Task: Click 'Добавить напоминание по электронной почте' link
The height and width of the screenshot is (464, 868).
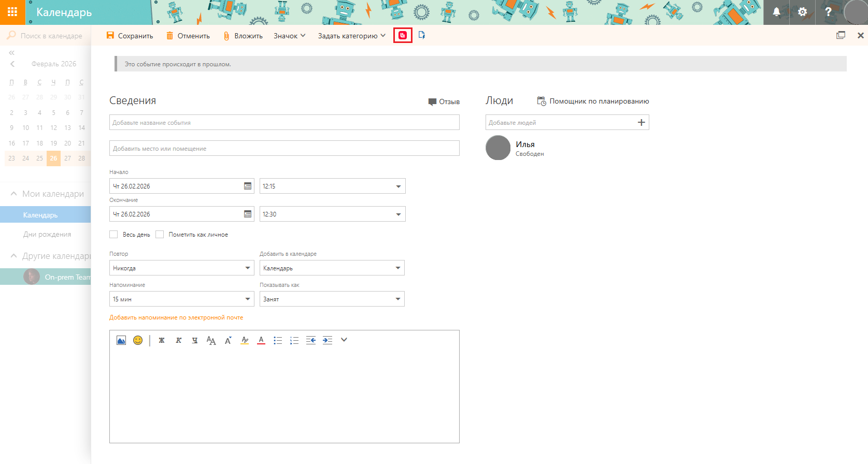Action: coord(176,317)
